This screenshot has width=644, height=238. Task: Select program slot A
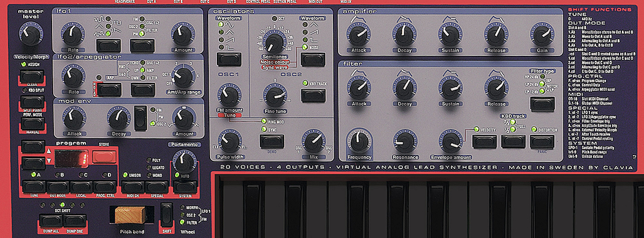click(x=34, y=187)
